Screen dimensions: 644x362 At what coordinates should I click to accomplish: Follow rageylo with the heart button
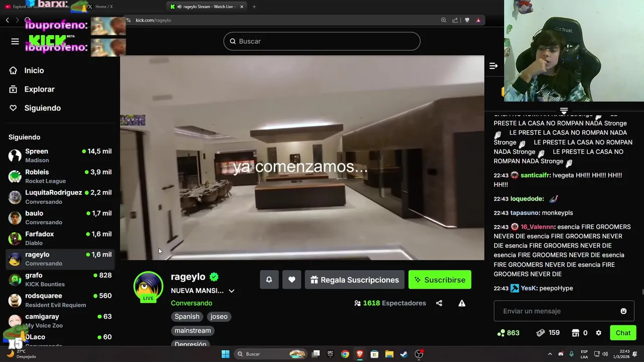tap(292, 280)
